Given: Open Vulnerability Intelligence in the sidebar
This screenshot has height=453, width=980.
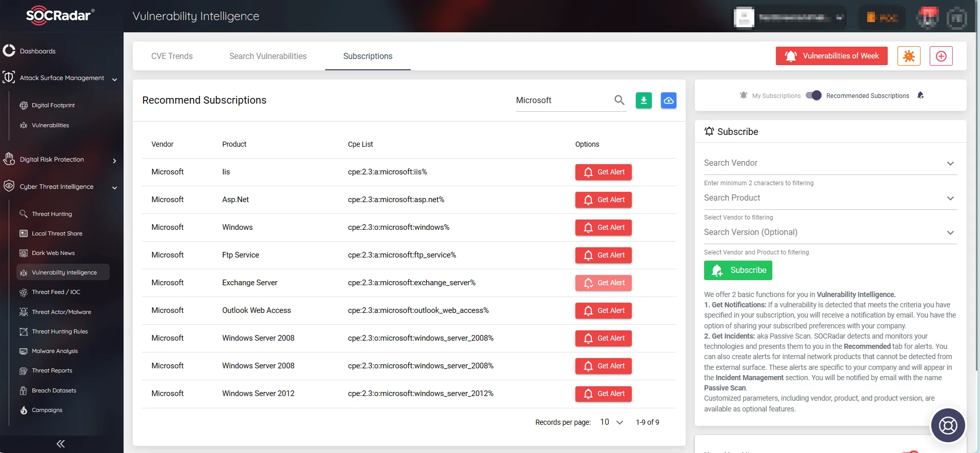Looking at the screenshot, I should 63,272.
